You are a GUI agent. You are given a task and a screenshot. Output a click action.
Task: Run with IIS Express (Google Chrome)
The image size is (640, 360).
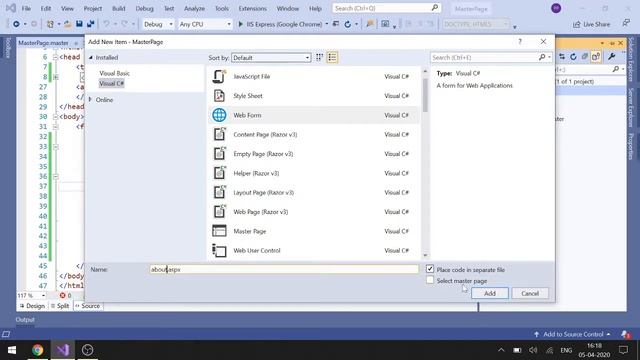click(x=280, y=24)
